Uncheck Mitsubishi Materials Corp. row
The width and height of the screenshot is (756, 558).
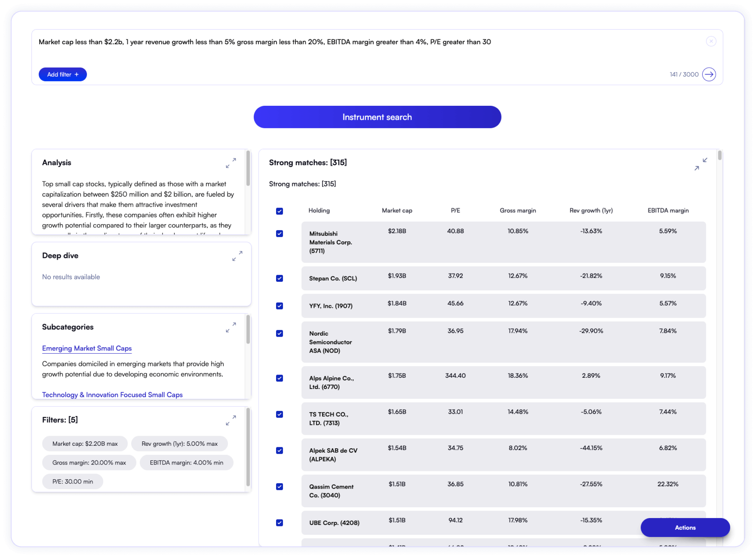(x=279, y=234)
